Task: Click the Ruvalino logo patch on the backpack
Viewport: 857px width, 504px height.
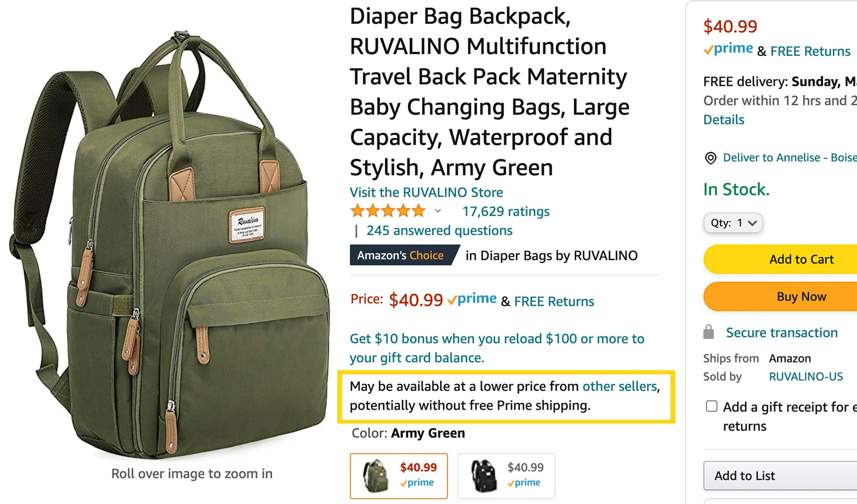Action: (x=247, y=224)
